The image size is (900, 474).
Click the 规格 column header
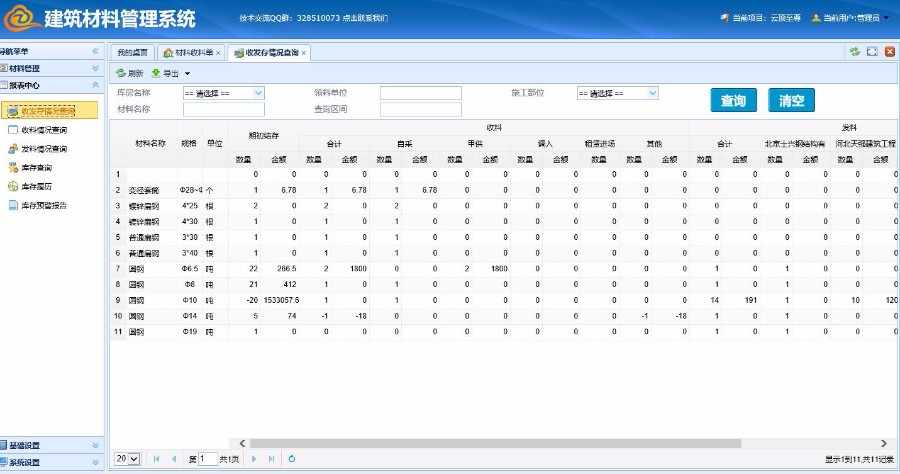click(189, 143)
